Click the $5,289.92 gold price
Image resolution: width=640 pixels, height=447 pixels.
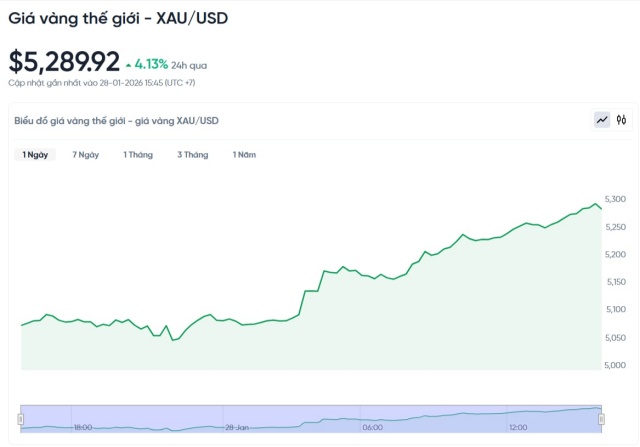[x=64, y=62]
